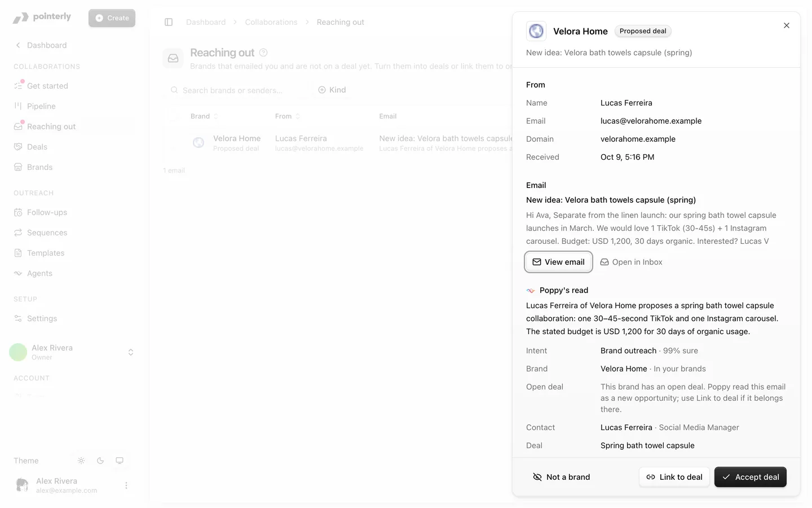Image resolution: width=812 pixels, height=508 pixels.
Task: Open the Deals section
Action: click(37, 147)
